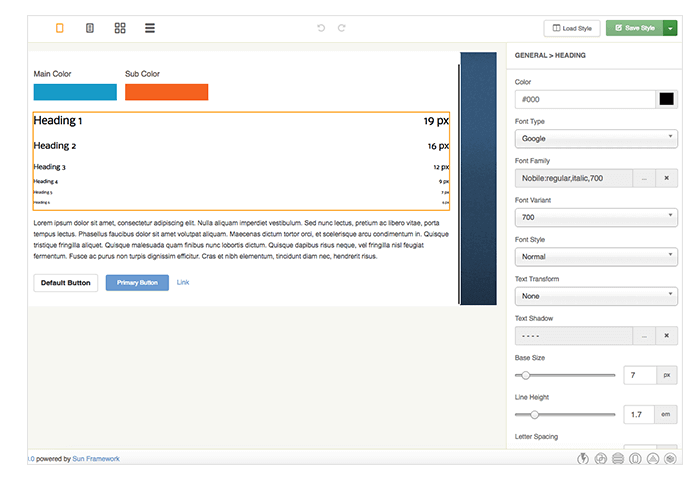The height and width of the screenshot is (477, 700).
Task: Expand Save Style split-button arrow
Action: 670,28
